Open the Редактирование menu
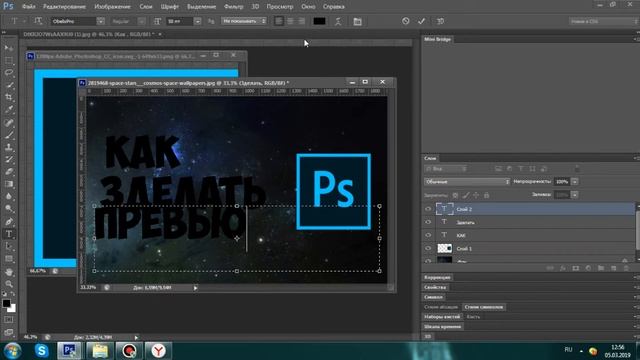This screenshot has height=360, width=640. tap(64, 7)
